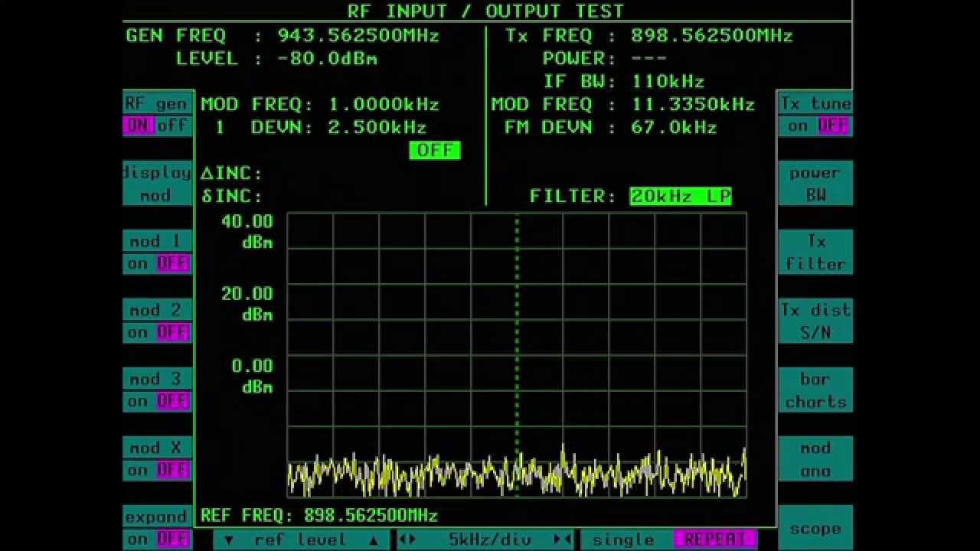Click the green OFF modulation indicator
Viewport: 980px width, 551px height.
(435, 151)
